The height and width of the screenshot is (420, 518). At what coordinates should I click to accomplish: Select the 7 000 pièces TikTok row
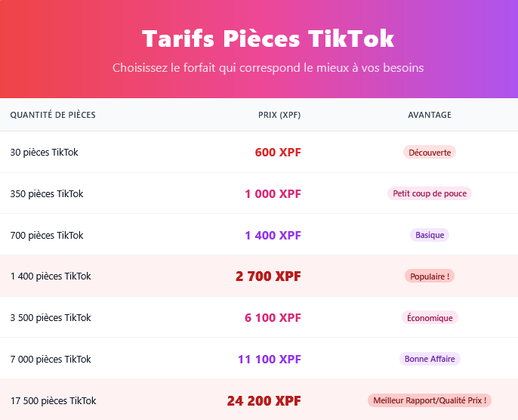click(x=51, y=360)
